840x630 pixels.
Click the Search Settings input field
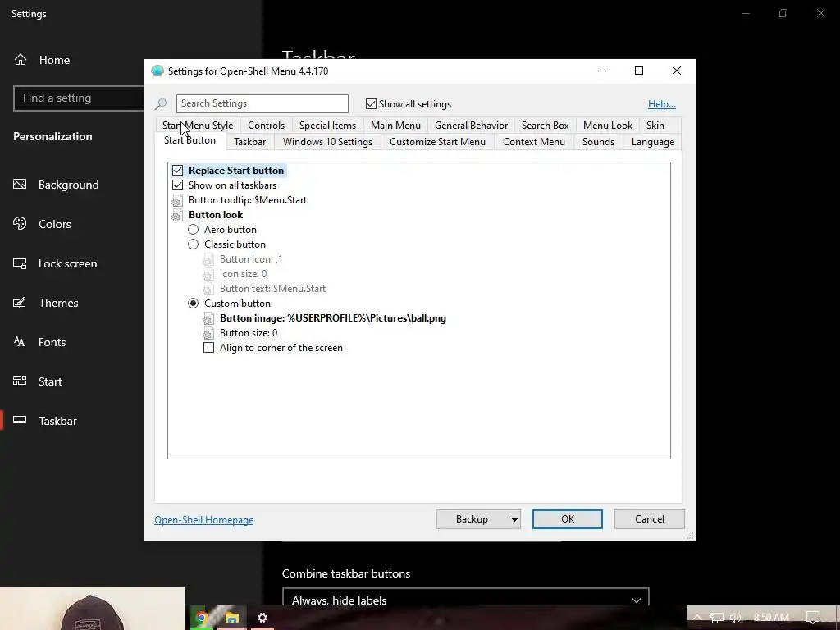262,103
